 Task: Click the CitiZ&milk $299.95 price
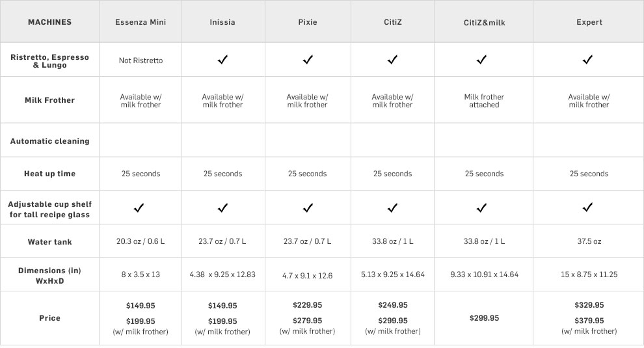(x=484, y=318)
